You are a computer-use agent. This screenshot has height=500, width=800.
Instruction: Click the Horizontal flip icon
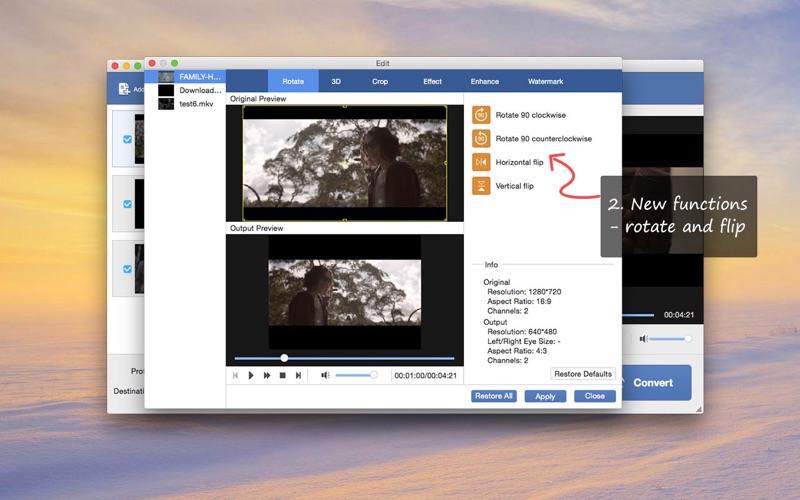click(x=481, y=162)
